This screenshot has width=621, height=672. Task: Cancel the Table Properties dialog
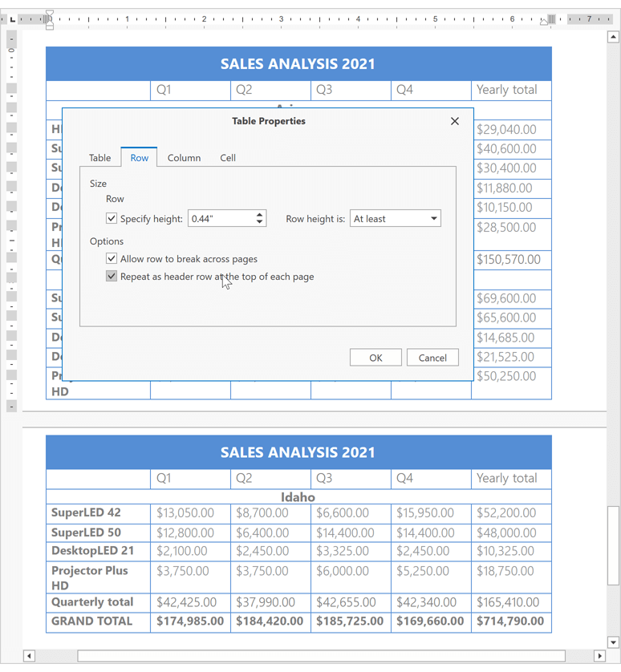(x=432, y=358)
